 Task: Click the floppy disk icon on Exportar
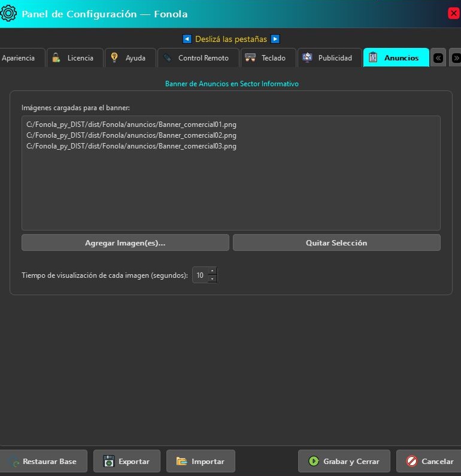pos(108,461)
